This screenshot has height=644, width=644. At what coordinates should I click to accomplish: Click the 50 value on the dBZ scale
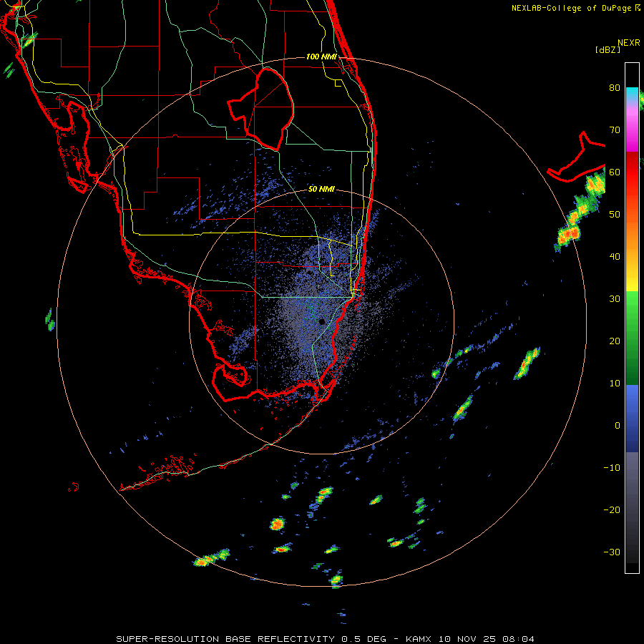tap(615, 215)
